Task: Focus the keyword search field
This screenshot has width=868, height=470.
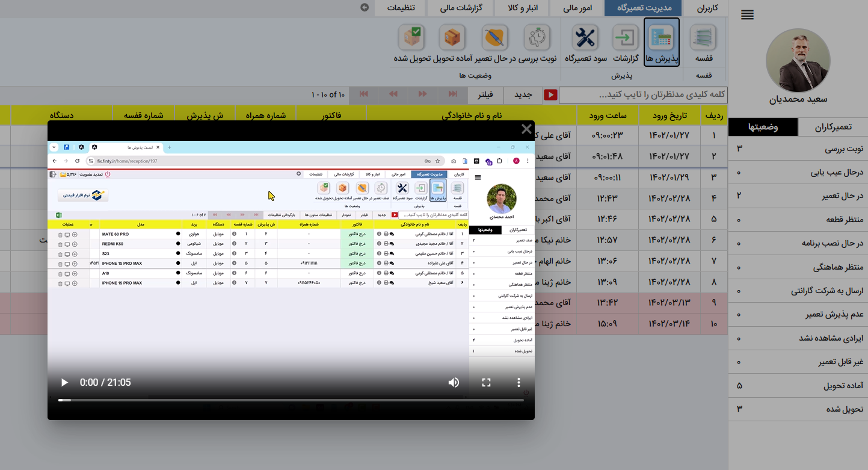Action: click(x=643, y=95)
